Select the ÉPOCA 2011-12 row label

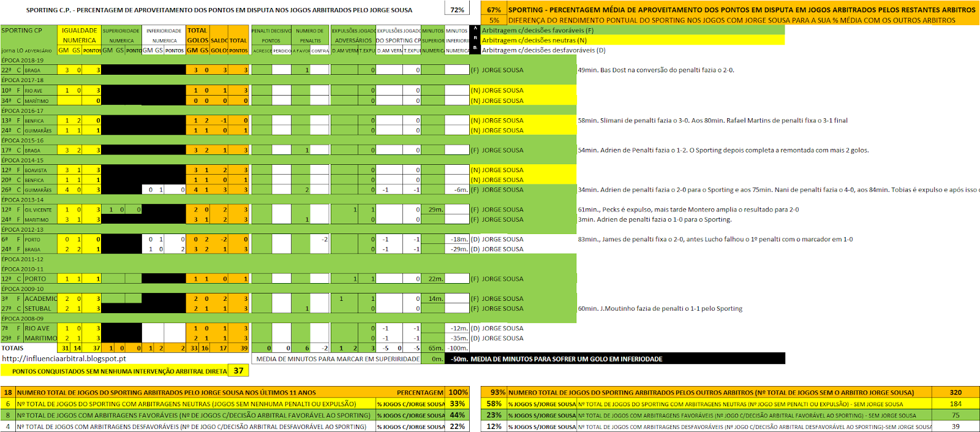point(23,259)
